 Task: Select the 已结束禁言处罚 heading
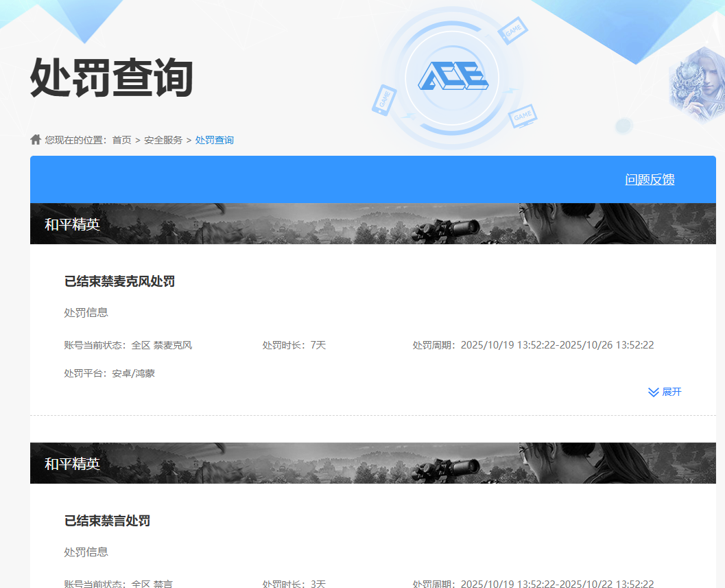click(x=107, y=521)
